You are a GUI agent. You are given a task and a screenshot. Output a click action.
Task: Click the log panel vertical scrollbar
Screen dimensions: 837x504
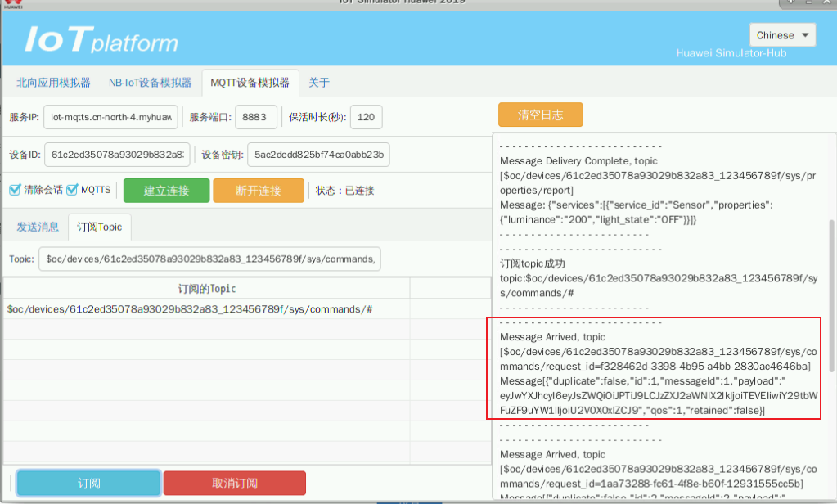tap(831, 296)
